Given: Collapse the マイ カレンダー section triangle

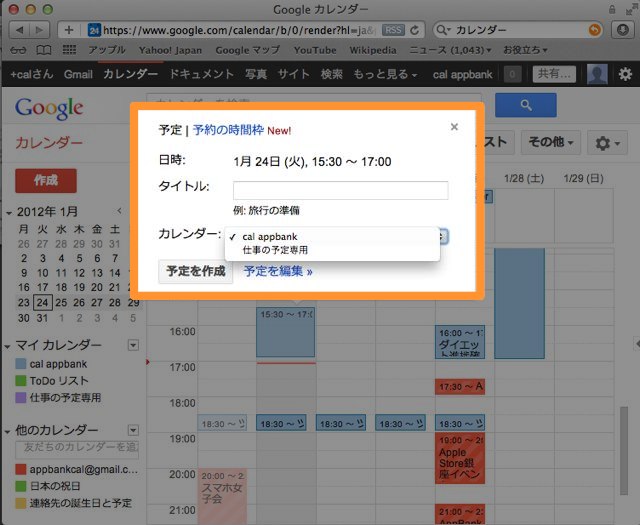Looking at the screenshot, I should click(8, 347).
